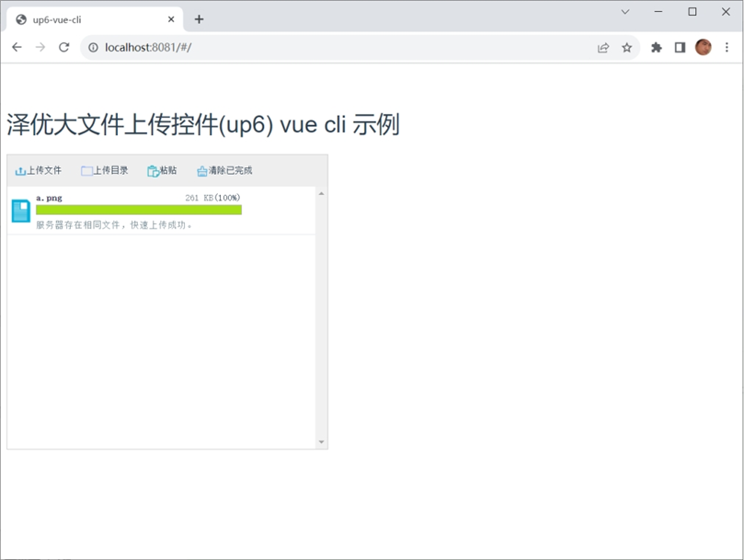This screenshot has height=560, width=744.
Task: Click the 上传文件 upload file icon
Action: 19,170
